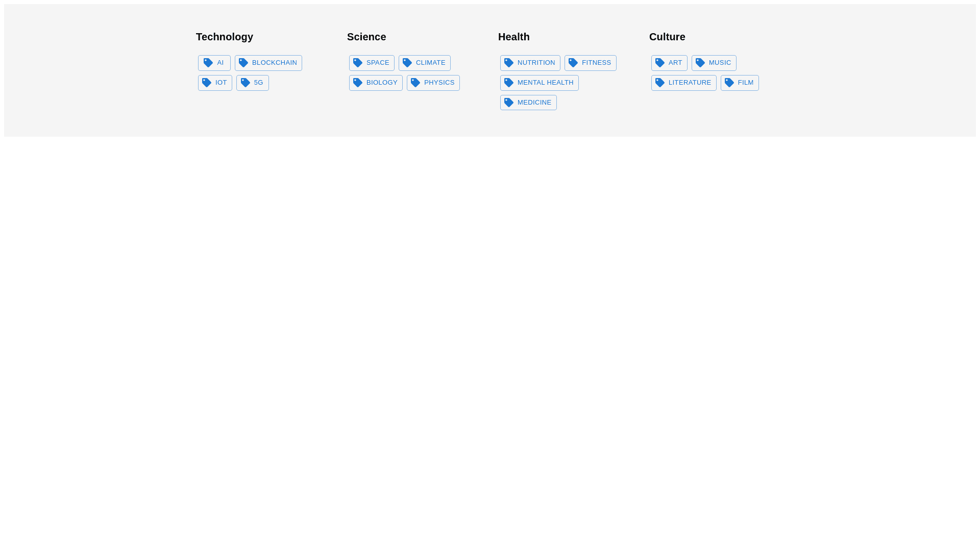Open the Film tag

(x=740, y=83)
